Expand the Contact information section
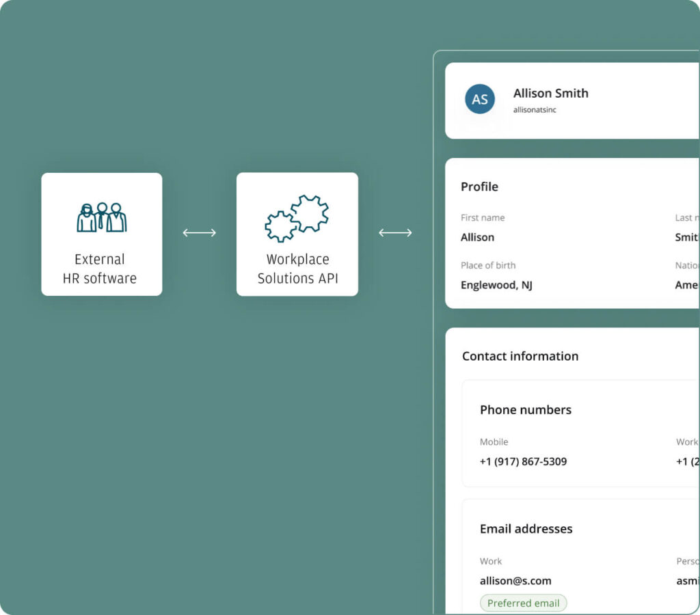The height and width of the screenshot is (615, 700). click(x=520, y=356)
